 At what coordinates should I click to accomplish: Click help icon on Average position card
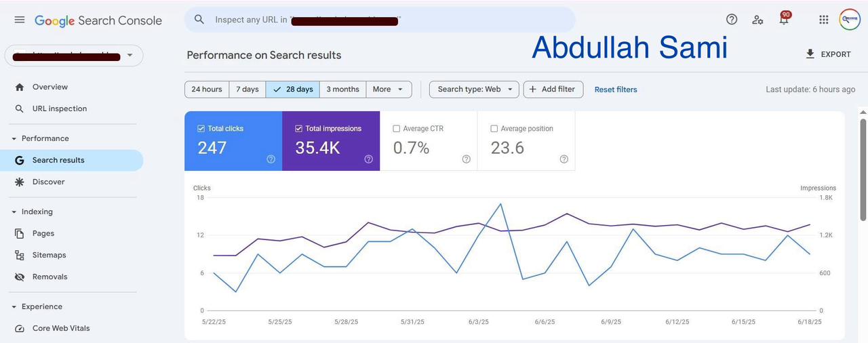tap(564, 159)
